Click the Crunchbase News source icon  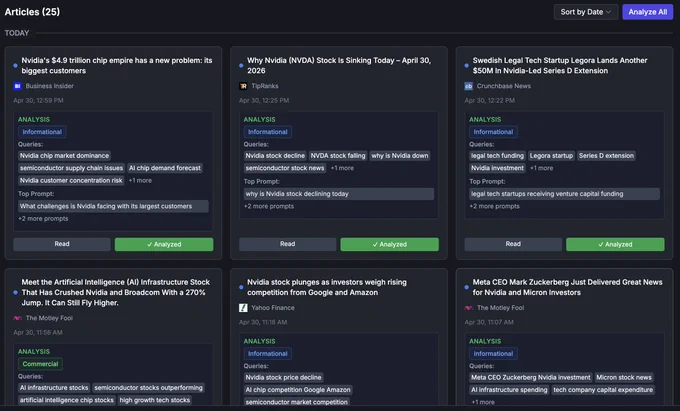pos(468,86)
